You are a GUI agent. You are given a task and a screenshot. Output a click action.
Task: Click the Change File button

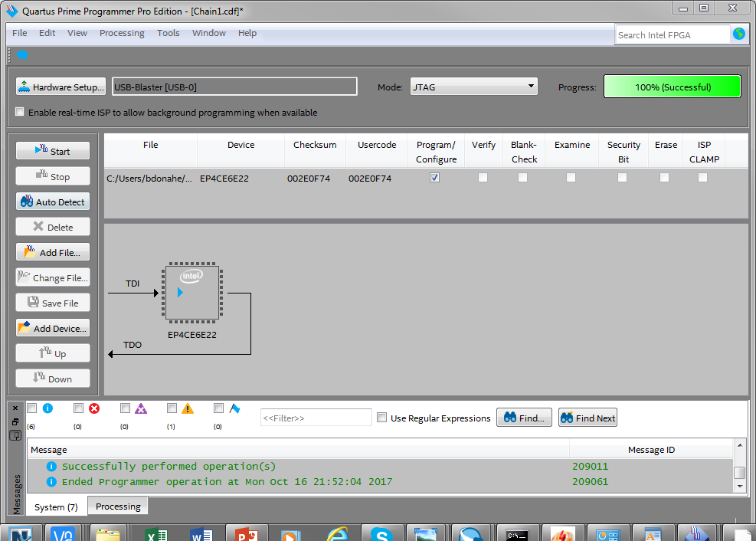click(x=53, y=277)
